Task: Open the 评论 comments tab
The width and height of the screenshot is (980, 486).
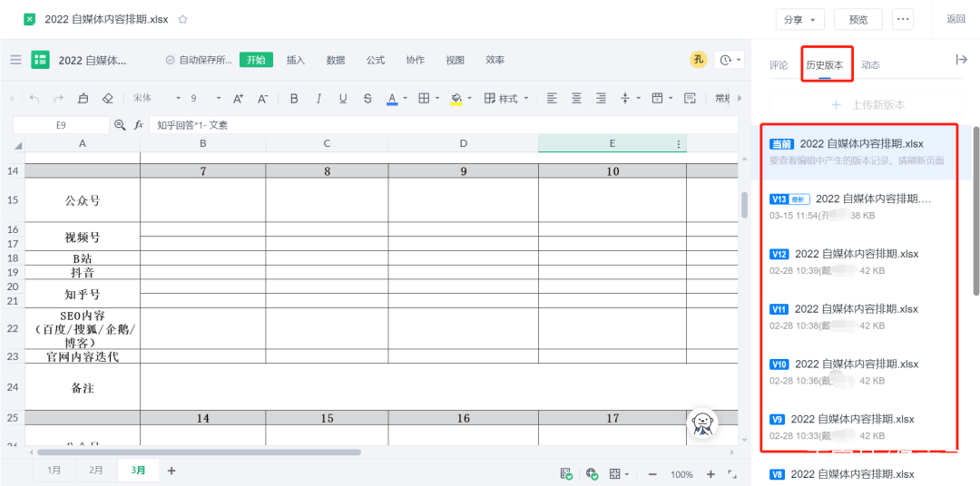Action: tap(779, 65)
